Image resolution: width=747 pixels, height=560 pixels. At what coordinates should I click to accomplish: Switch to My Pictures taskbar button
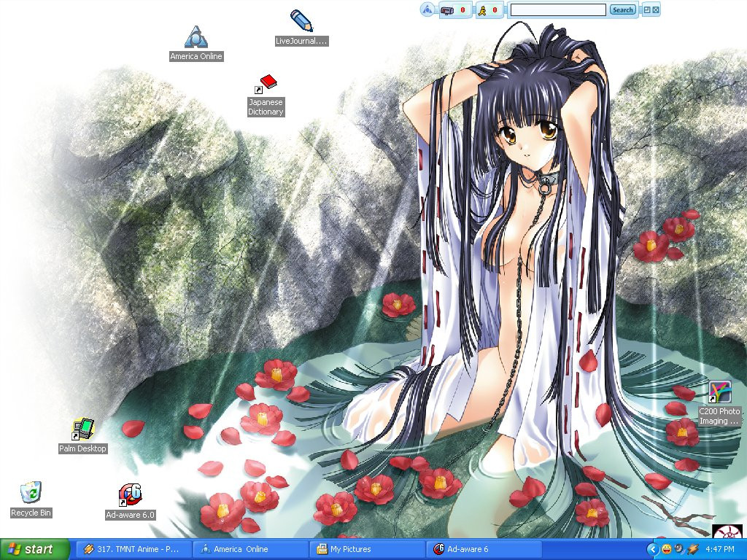(x=368, y=549)
